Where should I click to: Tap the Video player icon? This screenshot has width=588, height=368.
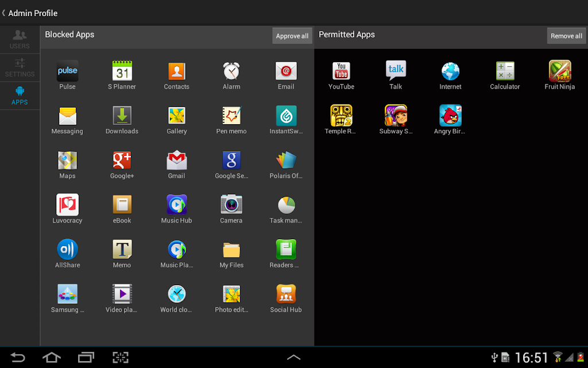122,294
